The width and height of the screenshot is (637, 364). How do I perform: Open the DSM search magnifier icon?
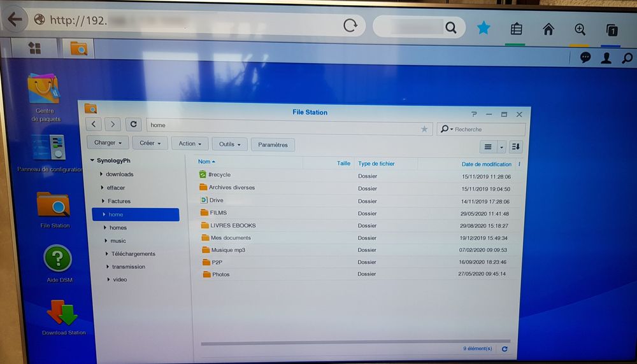[627, 59]
